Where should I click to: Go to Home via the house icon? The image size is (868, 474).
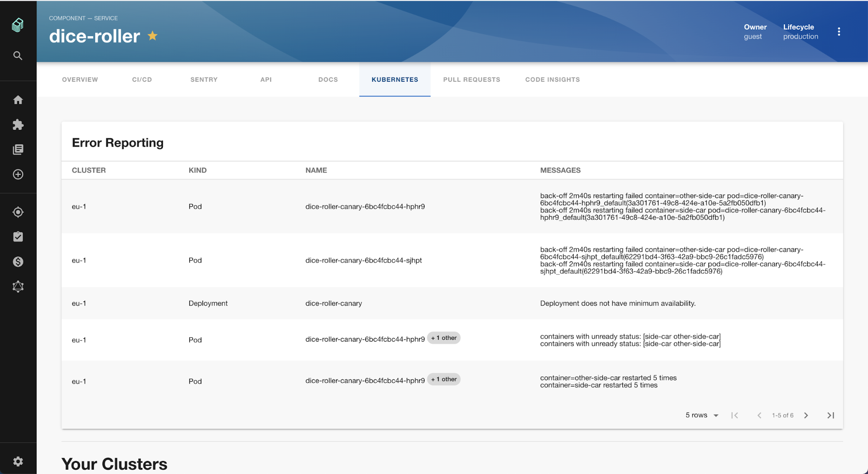coord(18,100)
